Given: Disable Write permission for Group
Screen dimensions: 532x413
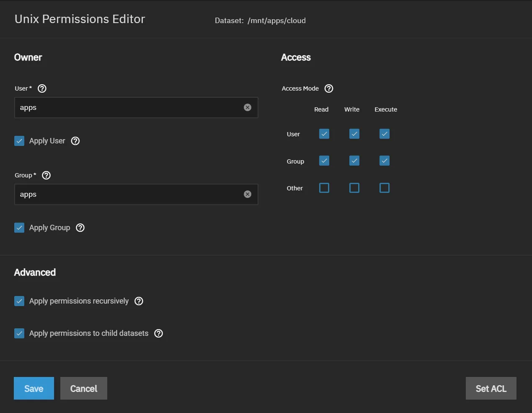Looking at the screenshot, I should click(354, 161).
